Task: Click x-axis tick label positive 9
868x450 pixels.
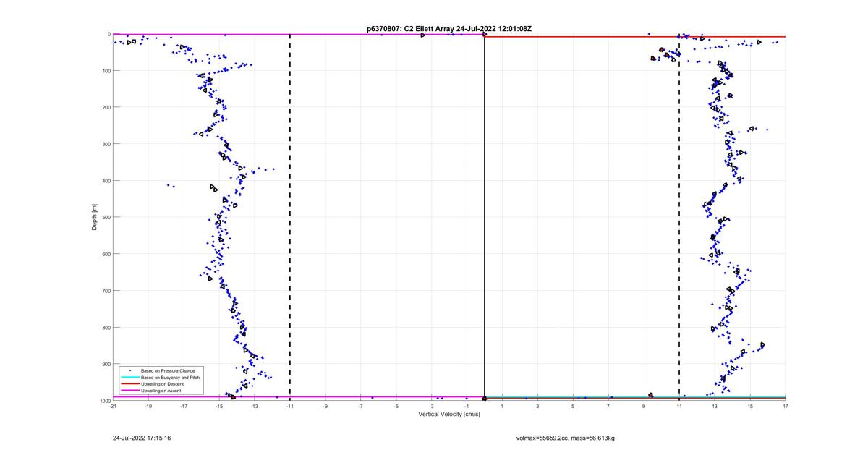Action: tap(644, 407)
